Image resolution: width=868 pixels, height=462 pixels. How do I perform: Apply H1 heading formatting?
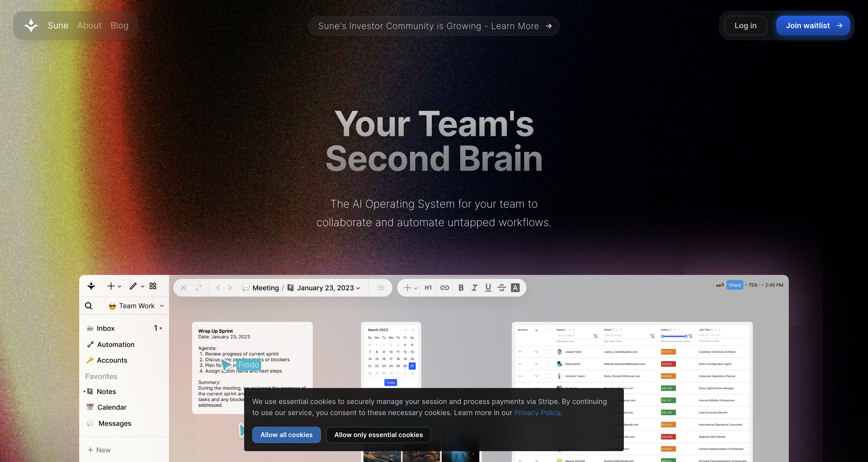click(428, 288)
